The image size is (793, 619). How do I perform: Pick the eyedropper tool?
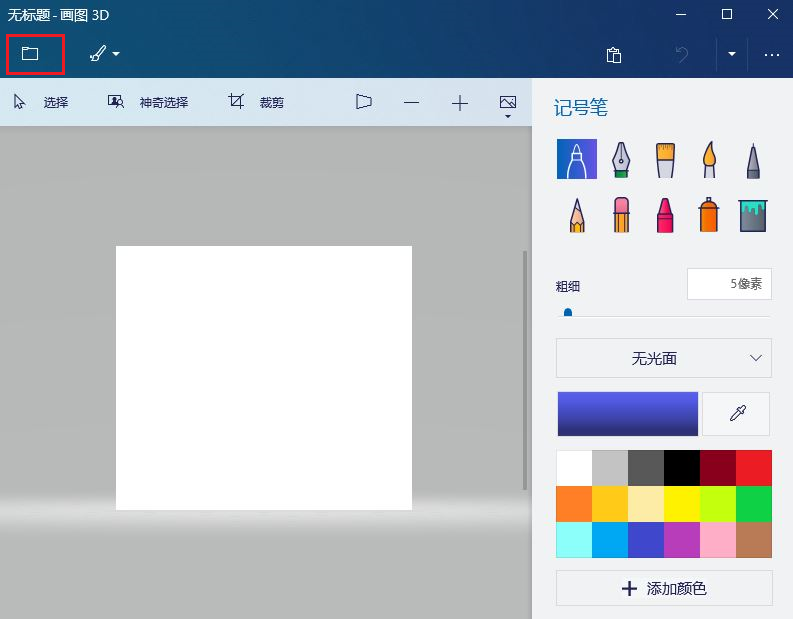tap(736, 414)
